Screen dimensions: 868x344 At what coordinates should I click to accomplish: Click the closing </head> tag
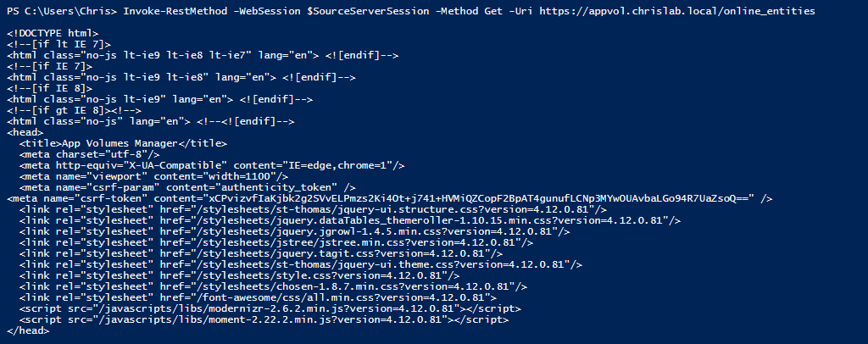pos(28,330)
